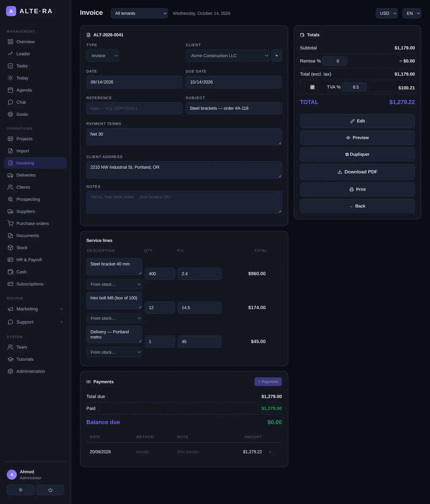Go Back from the invoice
The width and height of the screenshot is (430, 504).
pyautogui.click(x=357, y=206)
